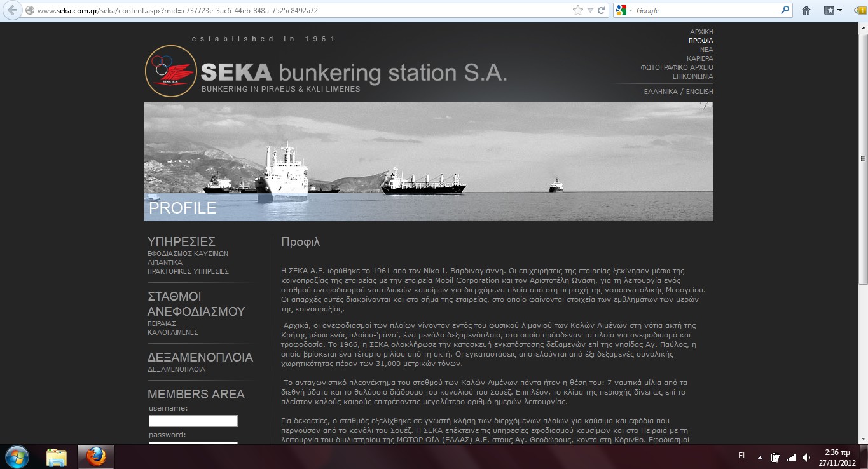This screenshot has width=868, height=469.
Task: Click the Προφίλ page heading
Action: [300, 242]
